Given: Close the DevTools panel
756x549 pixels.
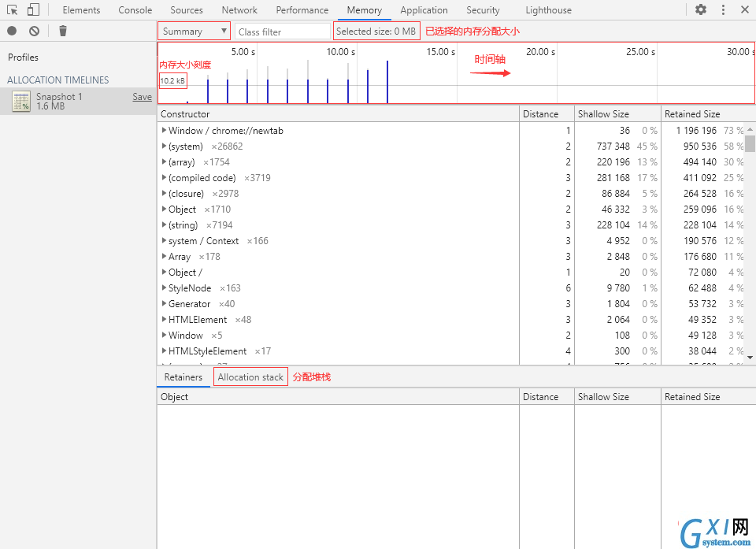Looking at the screenshot, I should coord(744,9).
